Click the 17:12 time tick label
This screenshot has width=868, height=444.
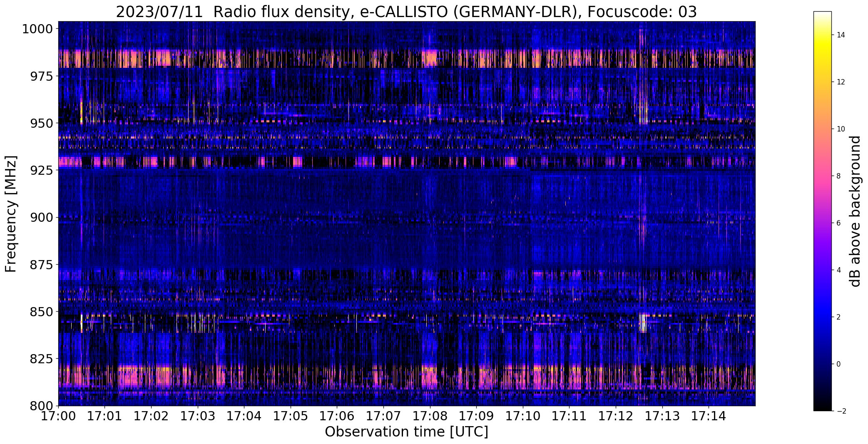616,416
